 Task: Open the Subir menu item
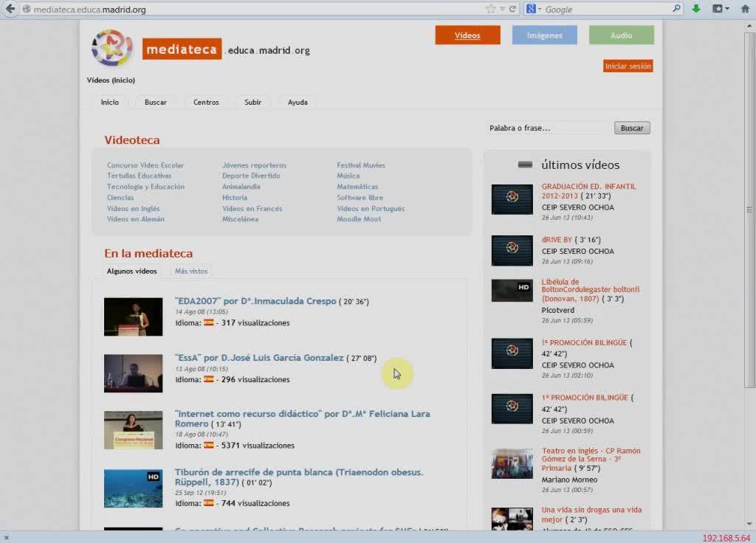click(252, 102)
